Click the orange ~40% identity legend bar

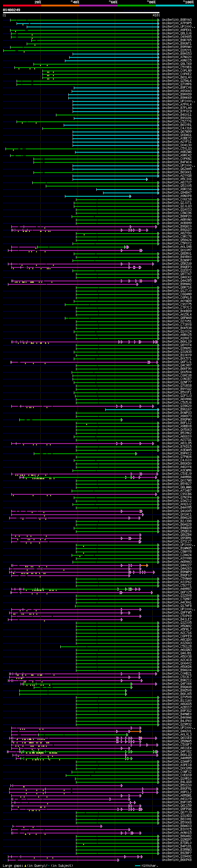point(60,6)
